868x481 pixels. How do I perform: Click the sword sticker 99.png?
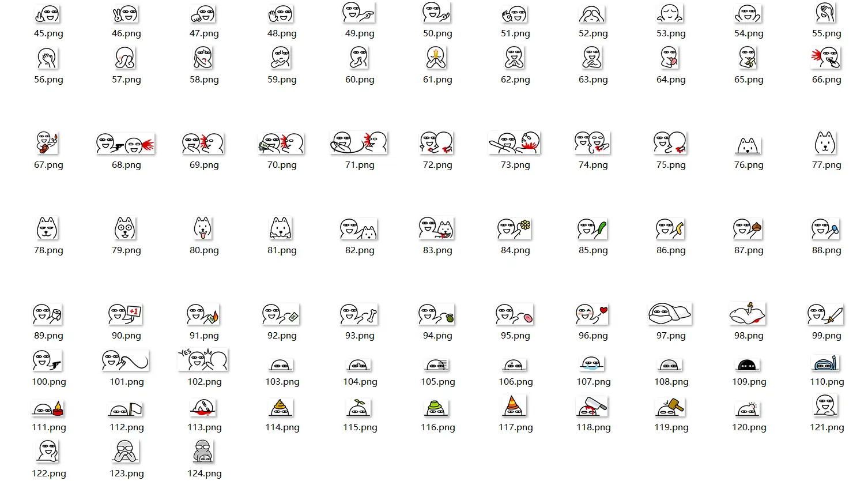coord(826,314)
